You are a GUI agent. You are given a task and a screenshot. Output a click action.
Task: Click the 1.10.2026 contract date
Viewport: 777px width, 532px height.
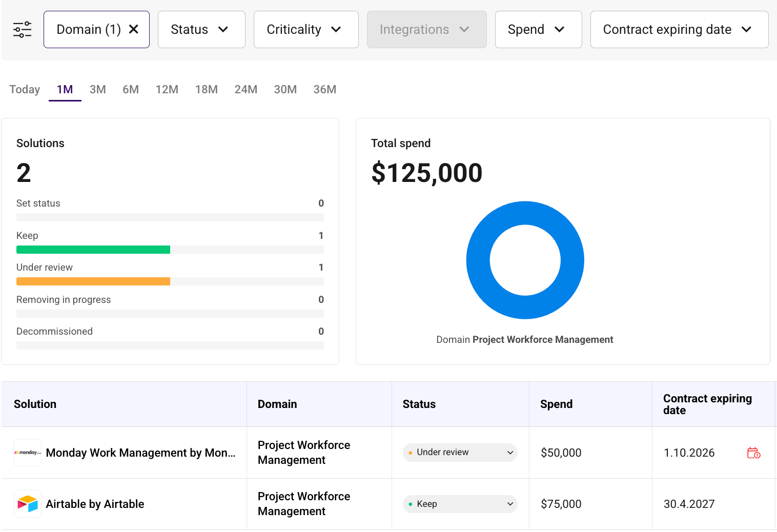(689, 453)
